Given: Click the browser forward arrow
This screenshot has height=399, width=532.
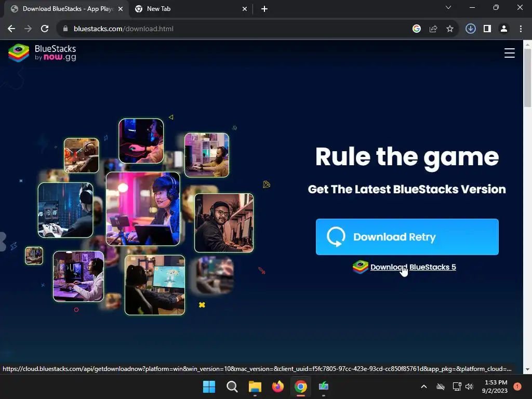Looking at the screenshot, I should click(28, 29).
